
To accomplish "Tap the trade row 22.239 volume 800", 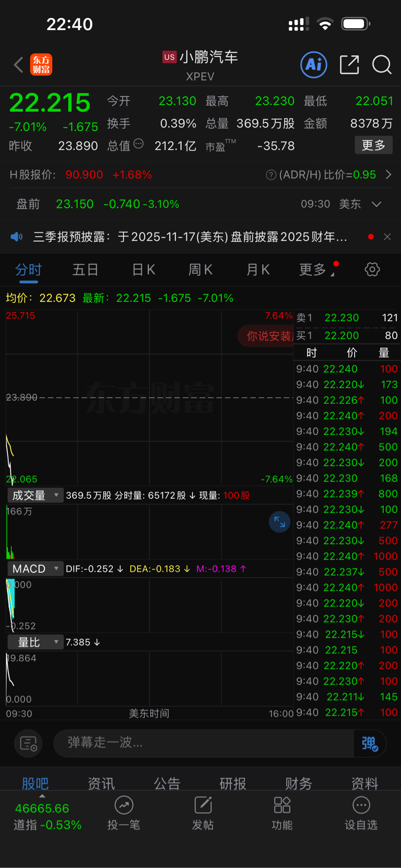I will pos(347,494).
